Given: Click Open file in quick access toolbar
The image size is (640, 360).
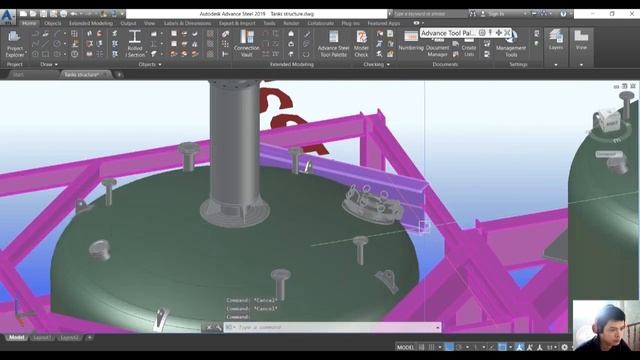Looking at the screenshot, I should click(x=33, y=14).
